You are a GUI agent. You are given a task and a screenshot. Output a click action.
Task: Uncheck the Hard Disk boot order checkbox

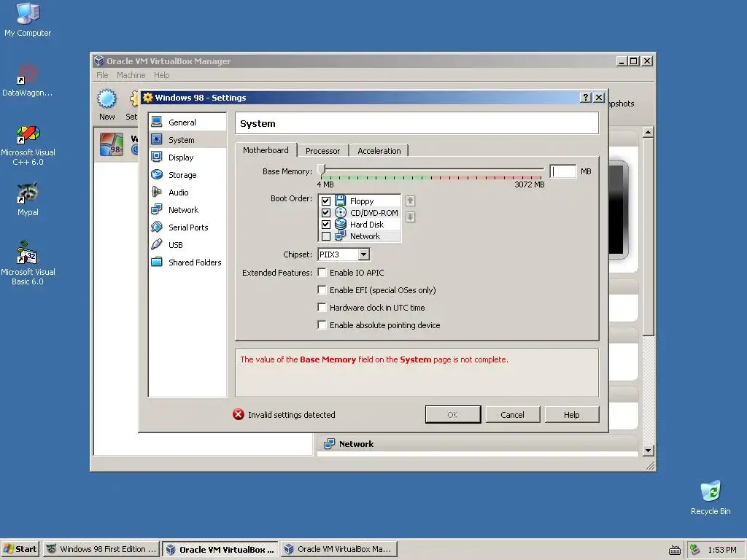pyautogui.click(x=326, y=225)
